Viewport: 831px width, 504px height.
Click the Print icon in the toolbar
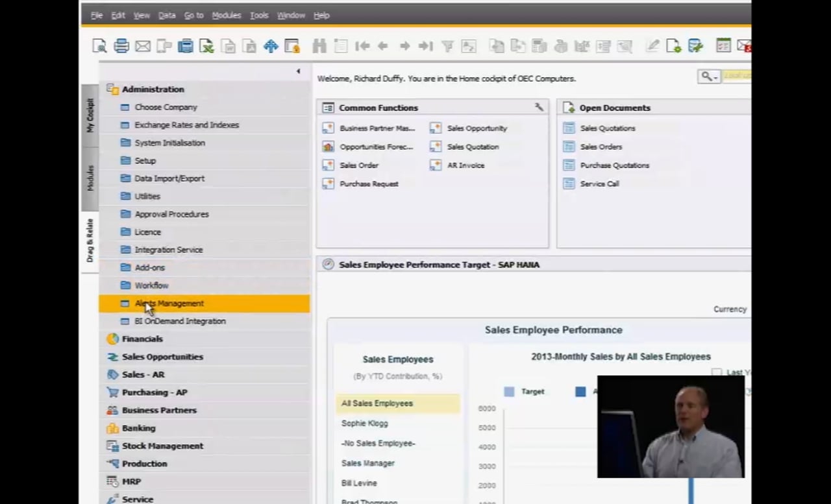coord(121,45)
